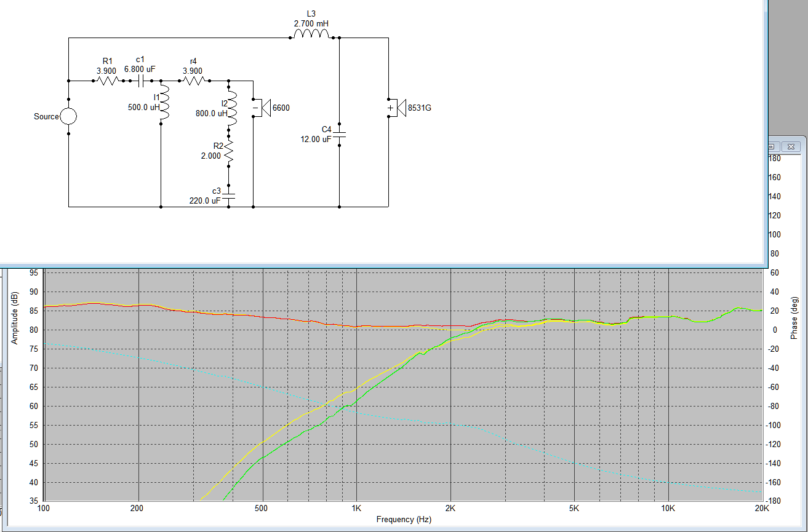Click the '2.700 mH' value label
The height and width of the screenshot is (532, 808).
(x=311, y=23)
